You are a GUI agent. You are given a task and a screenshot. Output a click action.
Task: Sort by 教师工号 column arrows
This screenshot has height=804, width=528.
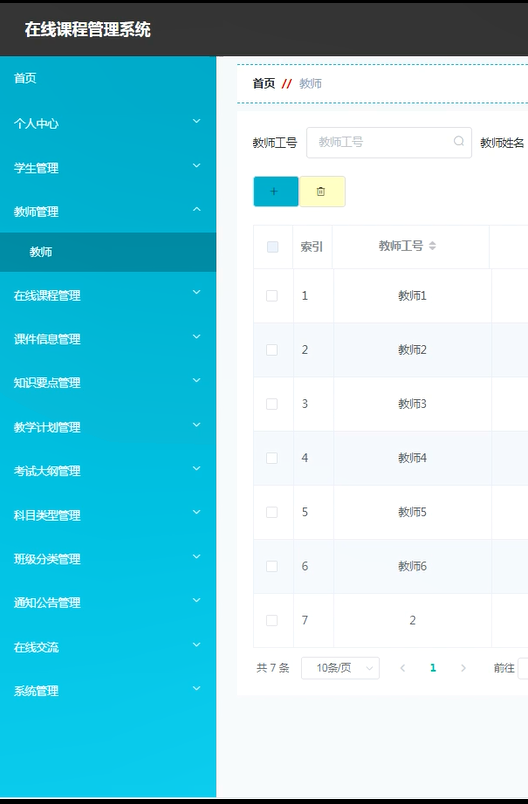[x=432, y=246]
